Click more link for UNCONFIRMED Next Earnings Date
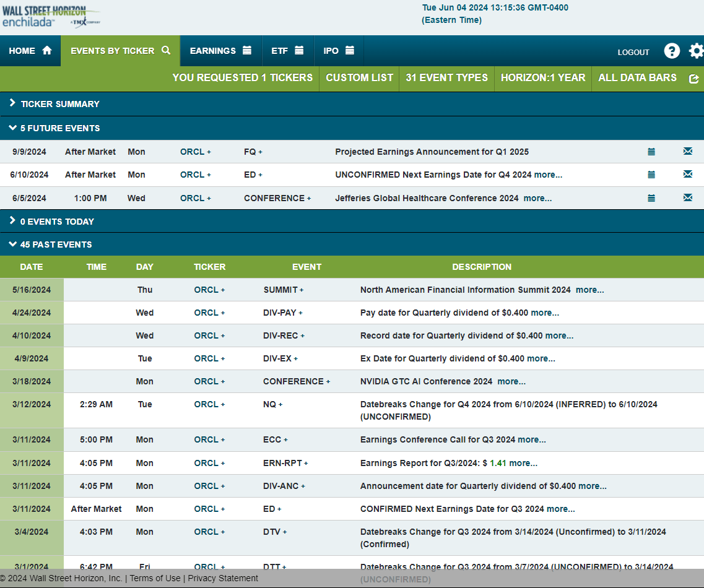 pos(548,175)
